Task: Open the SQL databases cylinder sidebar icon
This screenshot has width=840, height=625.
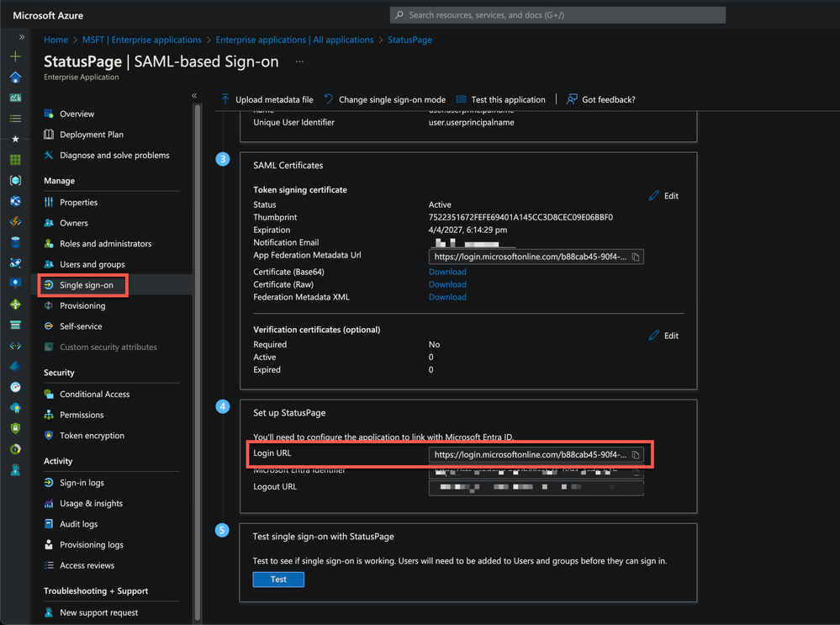Action: click(x=15, y=242)
